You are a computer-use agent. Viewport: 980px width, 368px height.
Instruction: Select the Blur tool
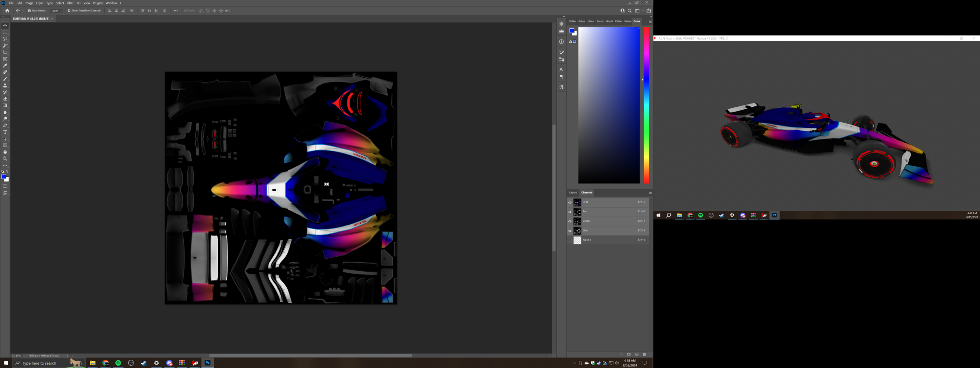tap(5, 112)
